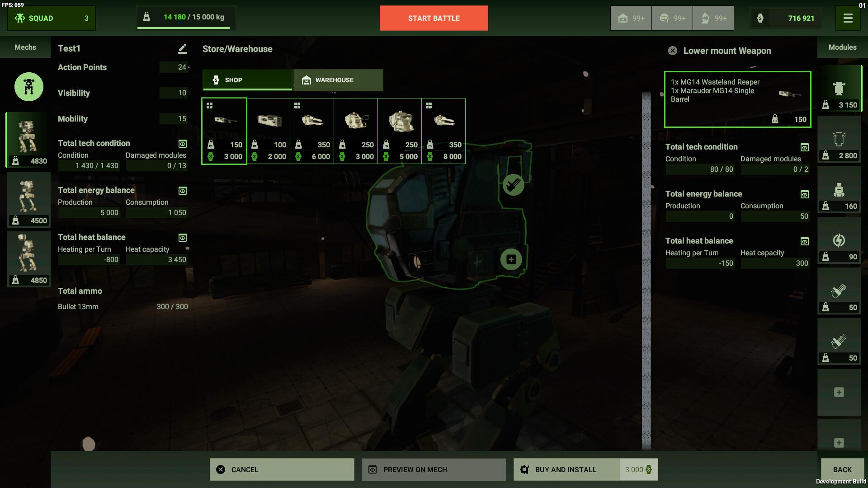
Task: Toggle the preview icon beside Total energy balance
Action: coord(182,191)
